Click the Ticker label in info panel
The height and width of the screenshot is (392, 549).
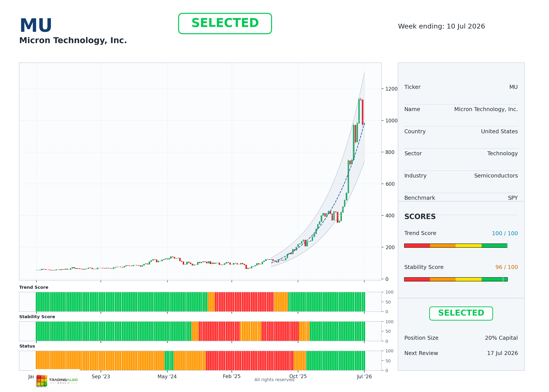click(412, 87)
